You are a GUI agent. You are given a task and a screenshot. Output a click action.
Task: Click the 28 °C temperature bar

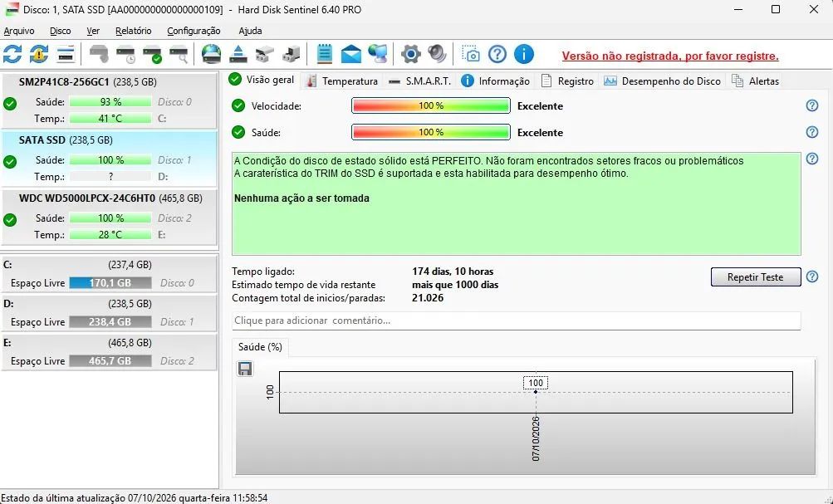coord(110,235)
